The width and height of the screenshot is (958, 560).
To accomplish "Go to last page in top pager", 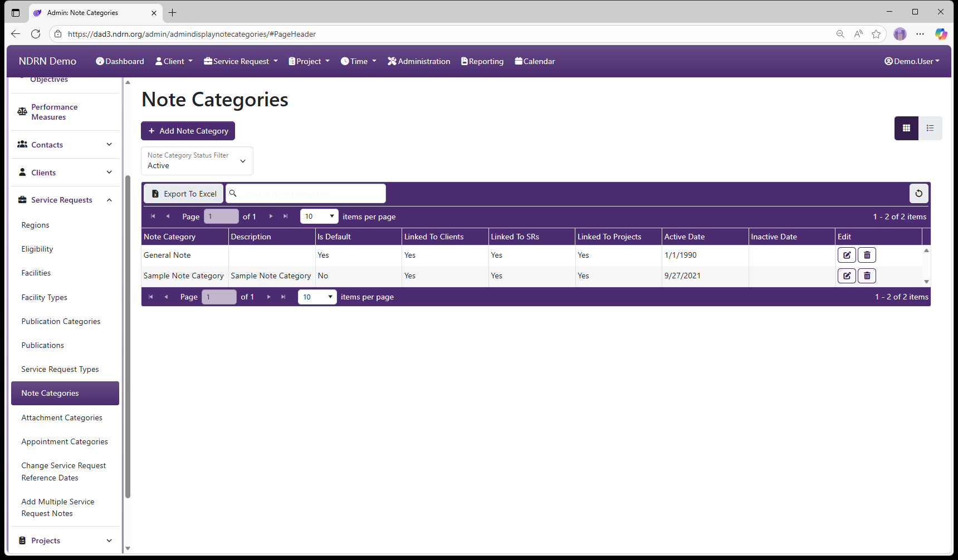I will [286, 217].
